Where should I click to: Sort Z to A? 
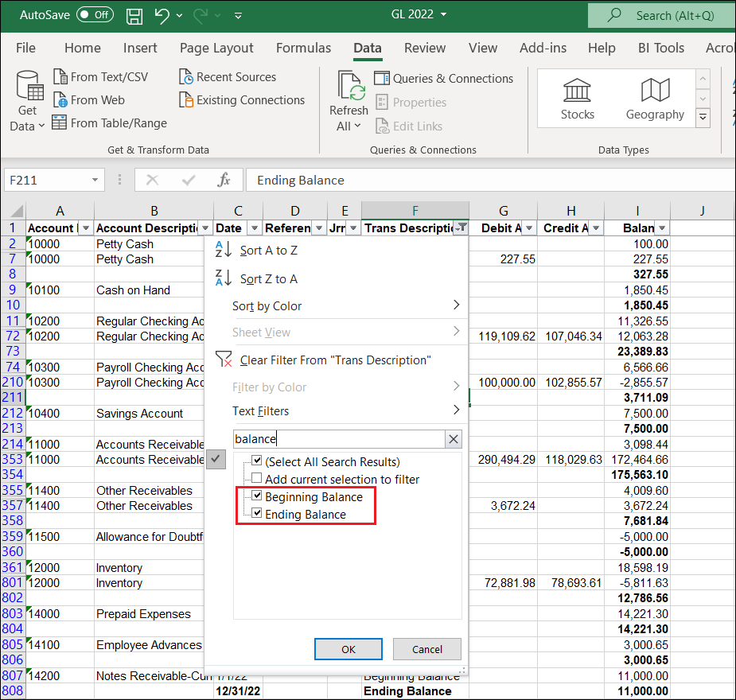(336, 278)
